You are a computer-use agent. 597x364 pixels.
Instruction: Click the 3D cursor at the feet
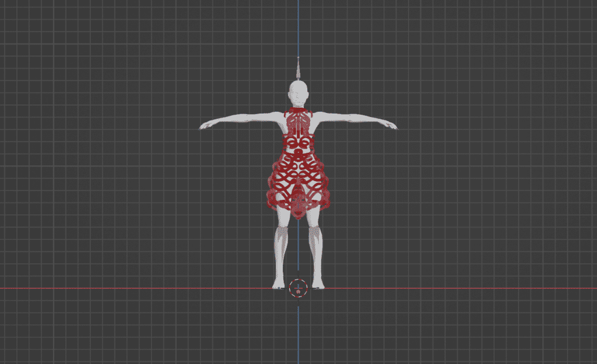click(298, 288)
